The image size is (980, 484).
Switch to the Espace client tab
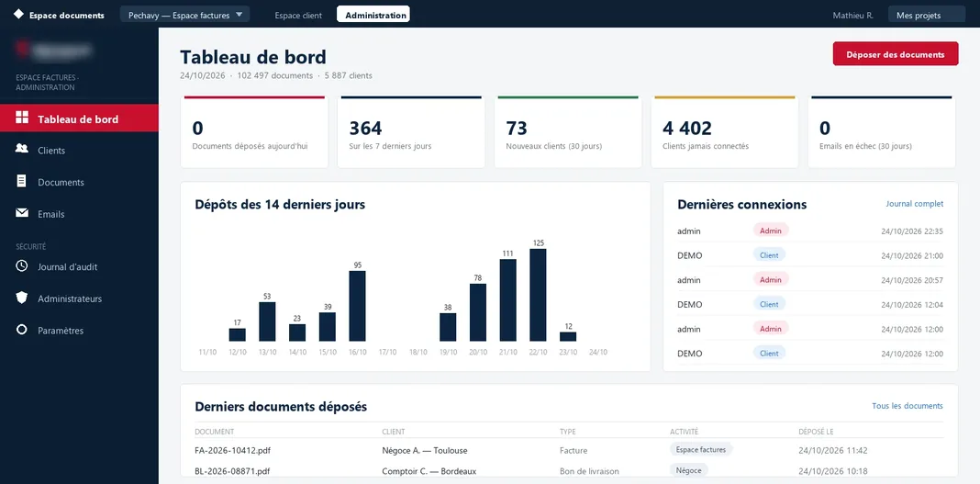click(x=298, y=15)
